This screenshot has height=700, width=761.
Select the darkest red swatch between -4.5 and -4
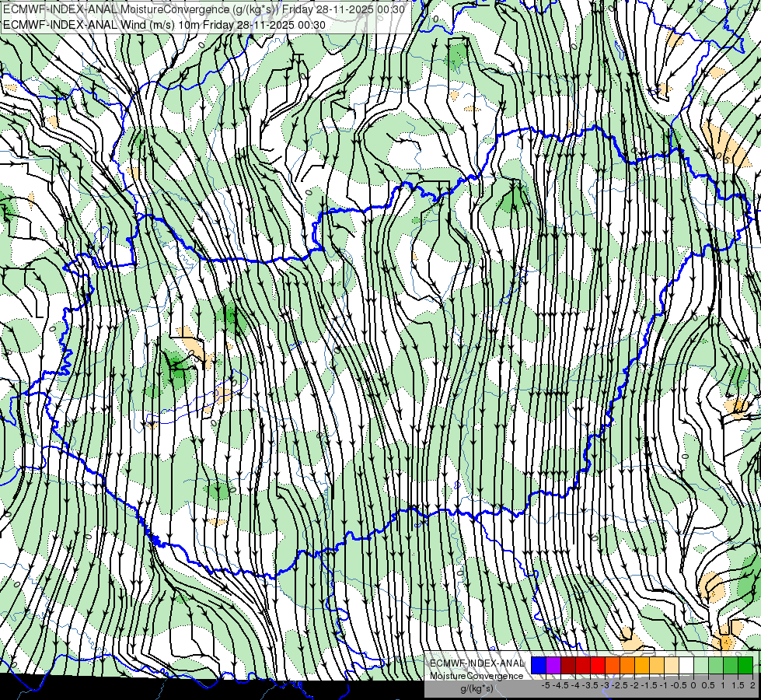[568, 665]
